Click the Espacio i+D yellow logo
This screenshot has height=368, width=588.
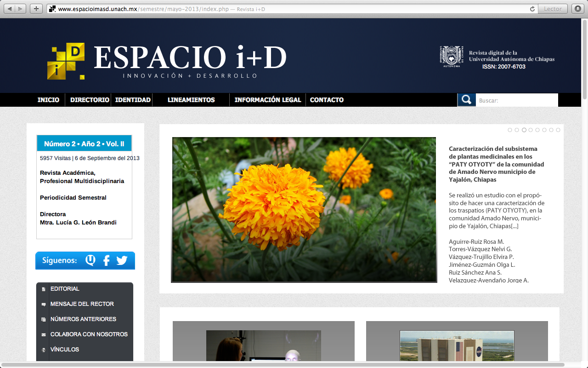66,61
